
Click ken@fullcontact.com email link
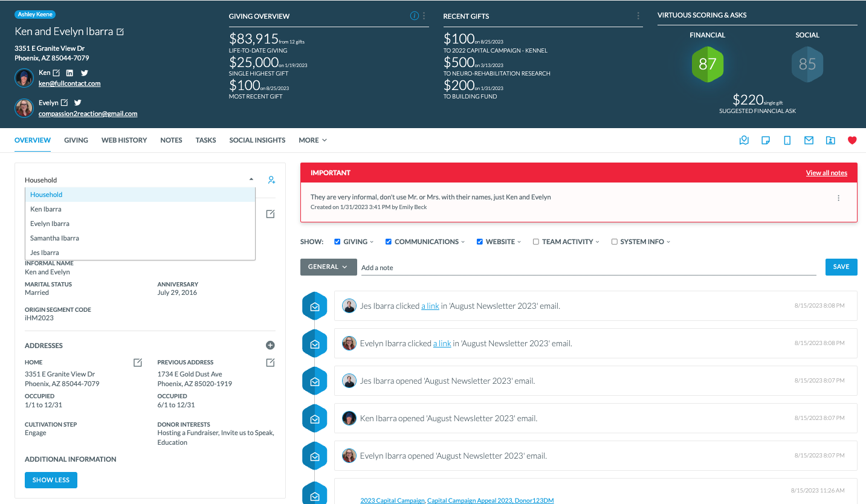69,83
